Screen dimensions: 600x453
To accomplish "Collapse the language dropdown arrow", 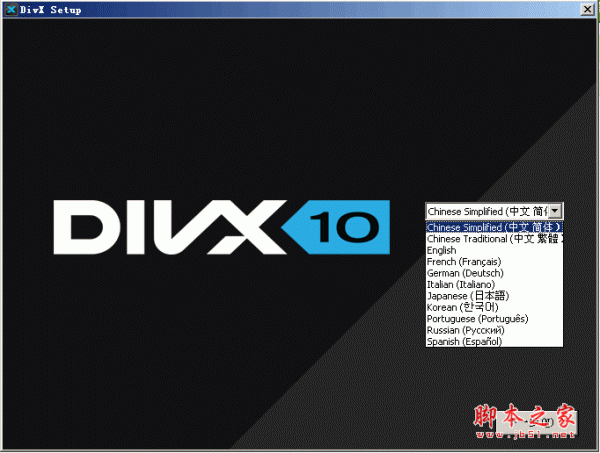I will click(555, 211).
